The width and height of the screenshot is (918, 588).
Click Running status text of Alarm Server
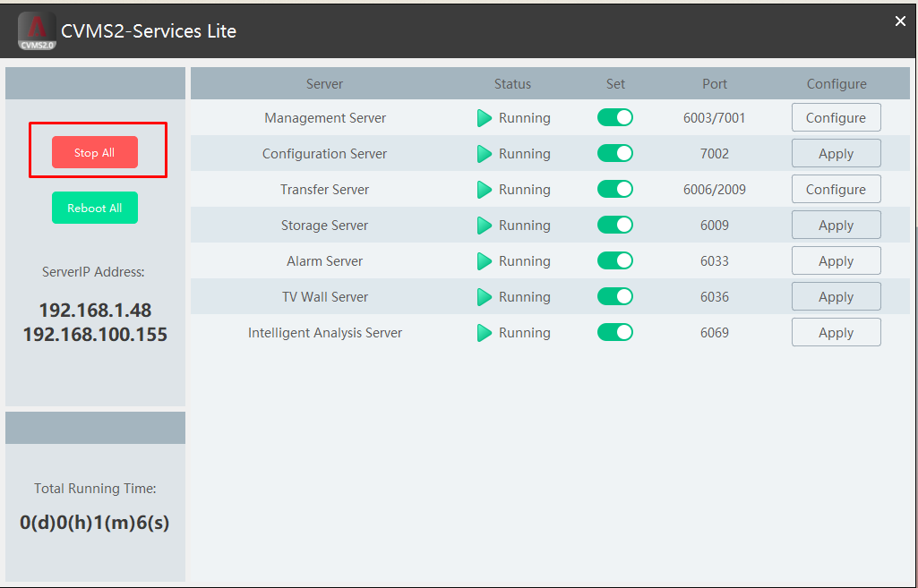[x=524, y=261]
